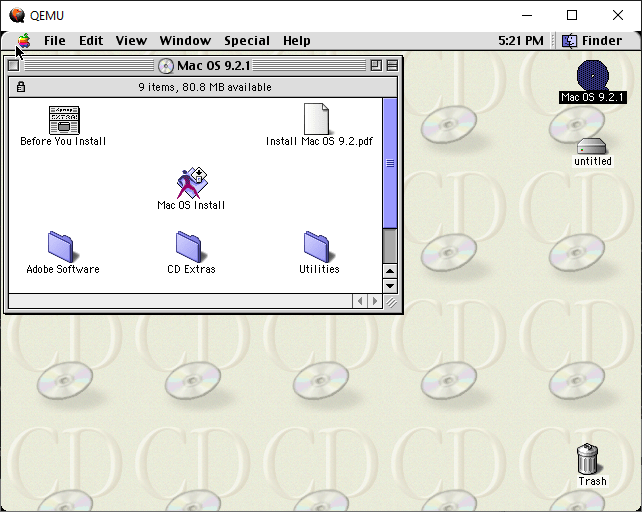642x512 pixels.
Task: Click the horizontal scrollbar right arrow
Action: tap(375, 301)
